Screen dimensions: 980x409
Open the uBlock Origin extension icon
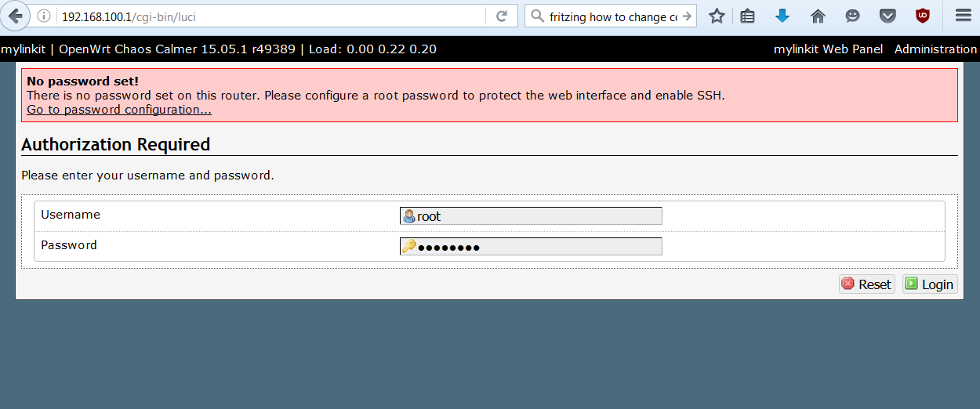[x=923, y=16]
